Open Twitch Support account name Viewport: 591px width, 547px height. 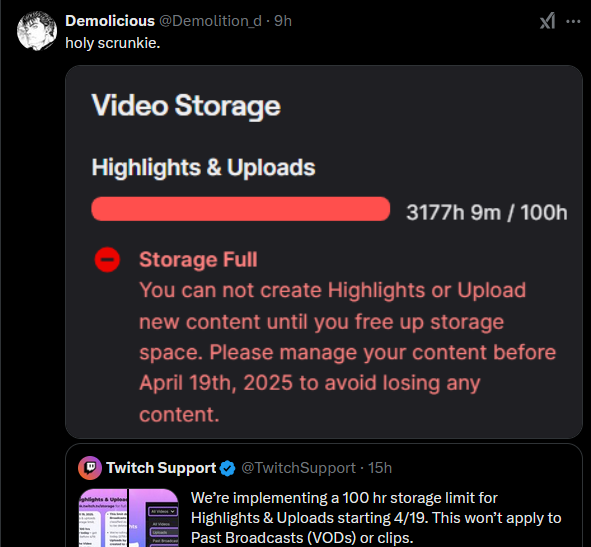[161, 468]
